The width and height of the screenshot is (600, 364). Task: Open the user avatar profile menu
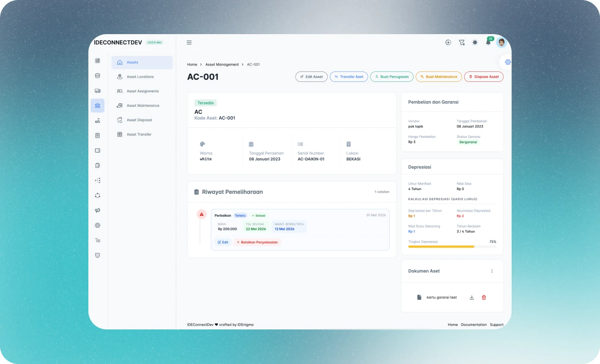[x=502, y=42]
